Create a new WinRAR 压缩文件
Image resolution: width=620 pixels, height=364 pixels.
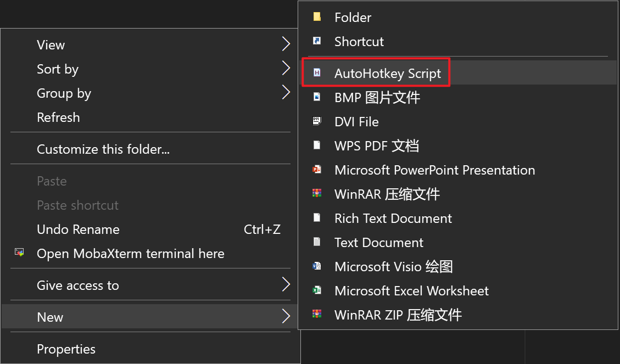tap(459, 194)
